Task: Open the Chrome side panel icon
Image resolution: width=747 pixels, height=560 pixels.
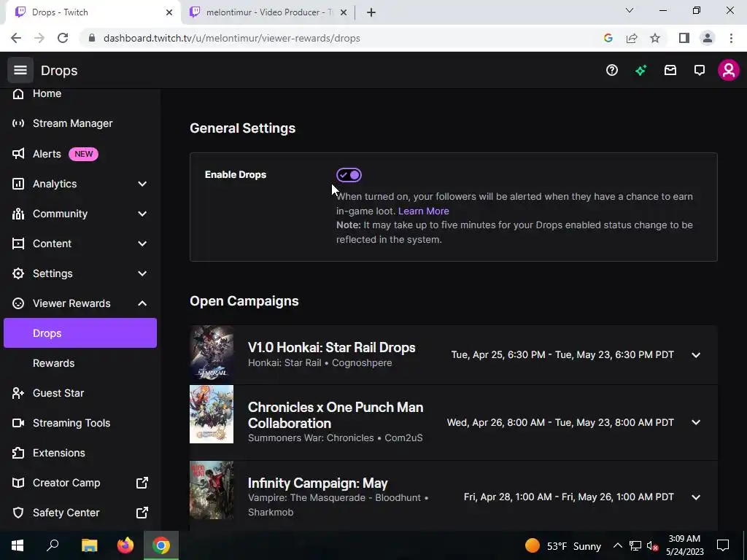Action: pos(684,38)
